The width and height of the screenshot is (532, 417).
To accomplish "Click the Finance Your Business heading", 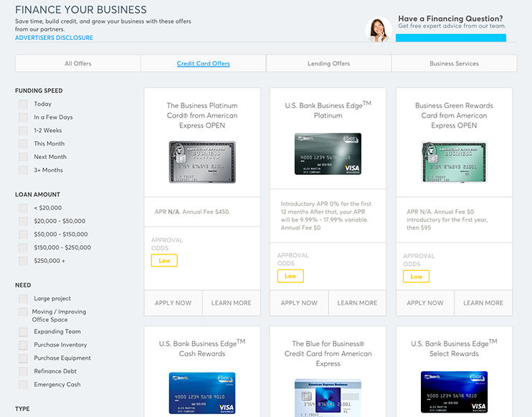I will pyautogui.click(x=81, y=10).
